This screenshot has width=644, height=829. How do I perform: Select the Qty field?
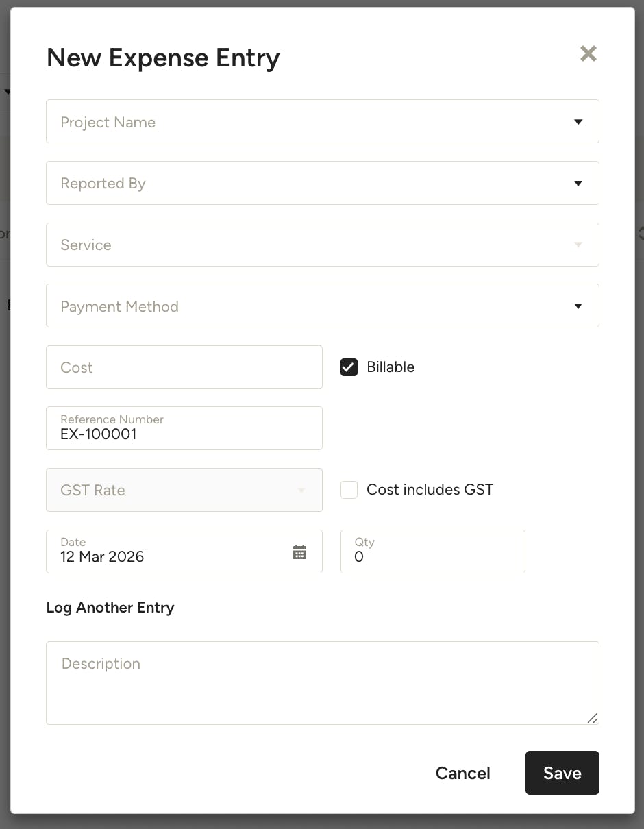[432, 552]
